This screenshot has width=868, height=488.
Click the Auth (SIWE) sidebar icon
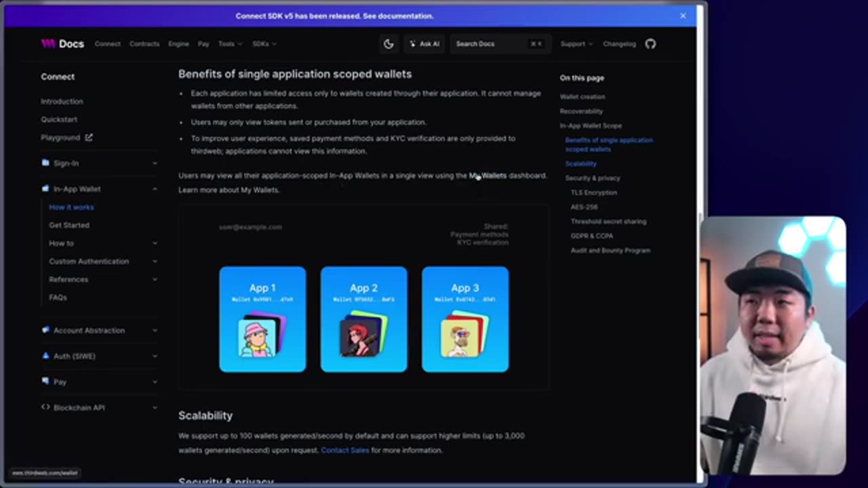[45, 356]
